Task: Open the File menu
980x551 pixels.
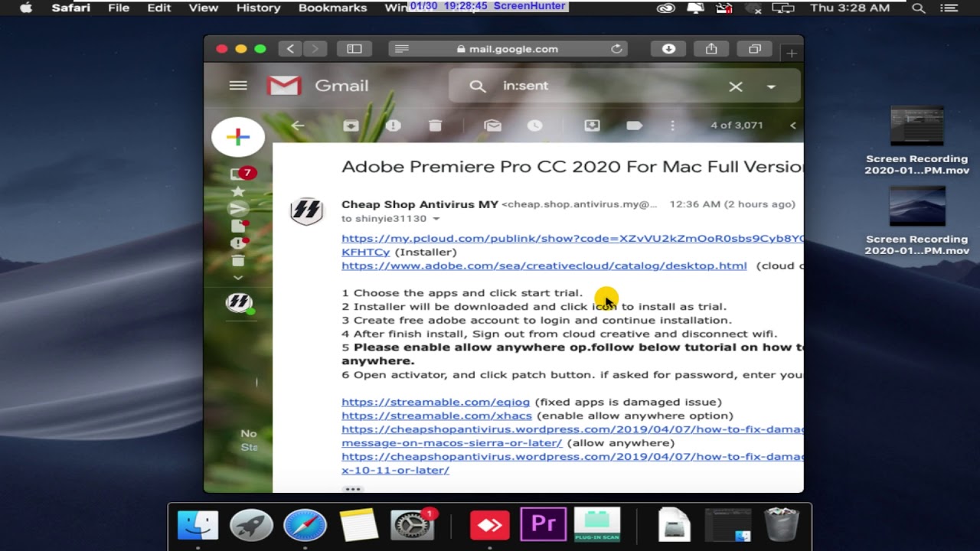Action: [x=119, y=8]
